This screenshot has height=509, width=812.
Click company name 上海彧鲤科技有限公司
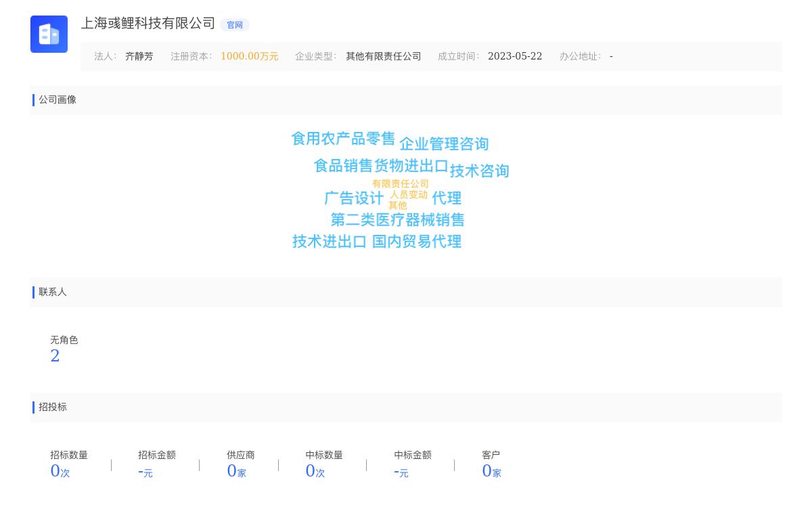coord(148,24)
